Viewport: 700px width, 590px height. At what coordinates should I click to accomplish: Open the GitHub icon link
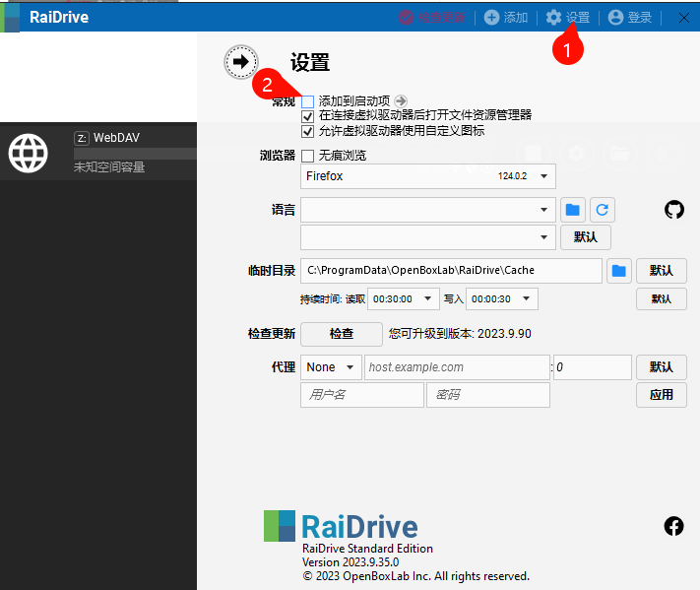tap(674, 210)
